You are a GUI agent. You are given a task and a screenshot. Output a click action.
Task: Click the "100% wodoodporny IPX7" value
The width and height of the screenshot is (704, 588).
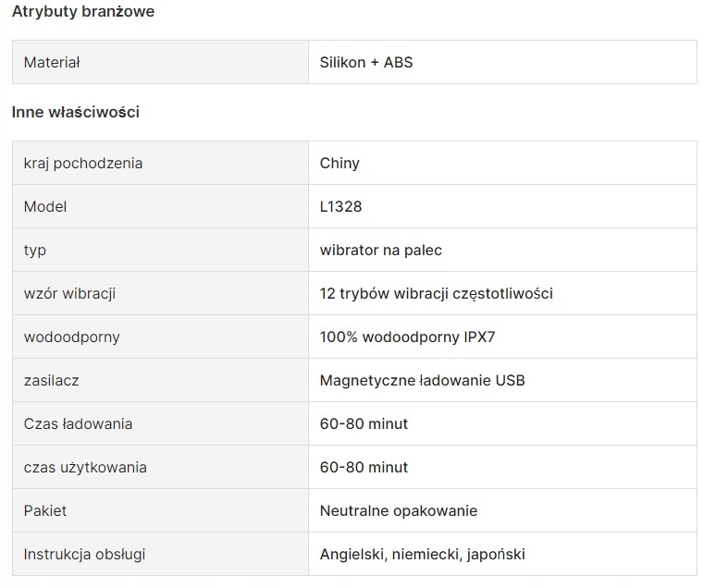coord(408,337)
